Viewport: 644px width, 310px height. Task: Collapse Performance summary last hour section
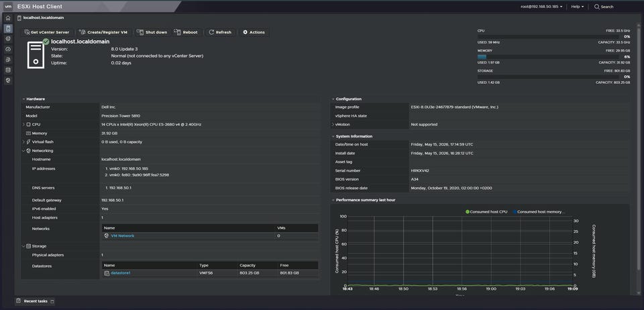point(333,200)
